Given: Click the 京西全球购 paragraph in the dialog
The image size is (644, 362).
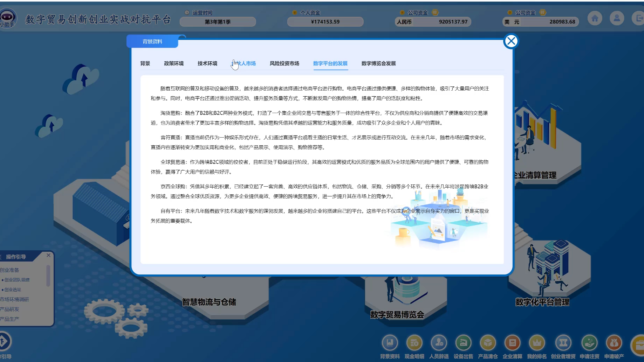Looking at the screenshot, I should point(319,192).
